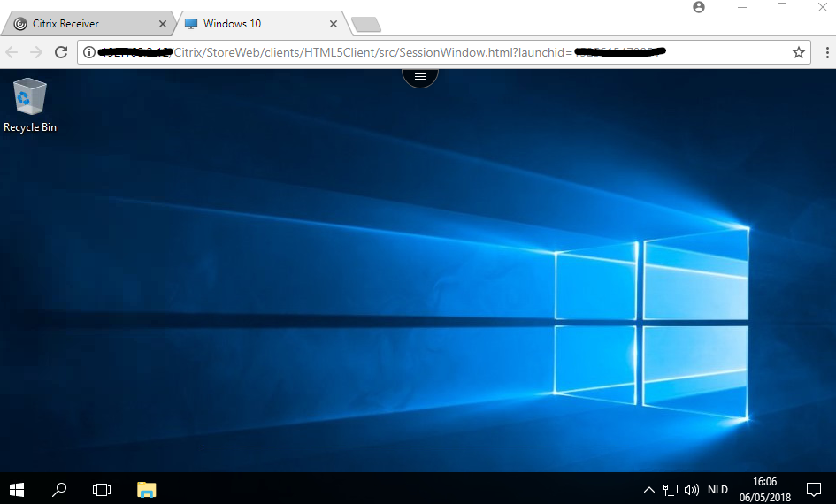Open the Action Center notifications icon

click(814, 489)
